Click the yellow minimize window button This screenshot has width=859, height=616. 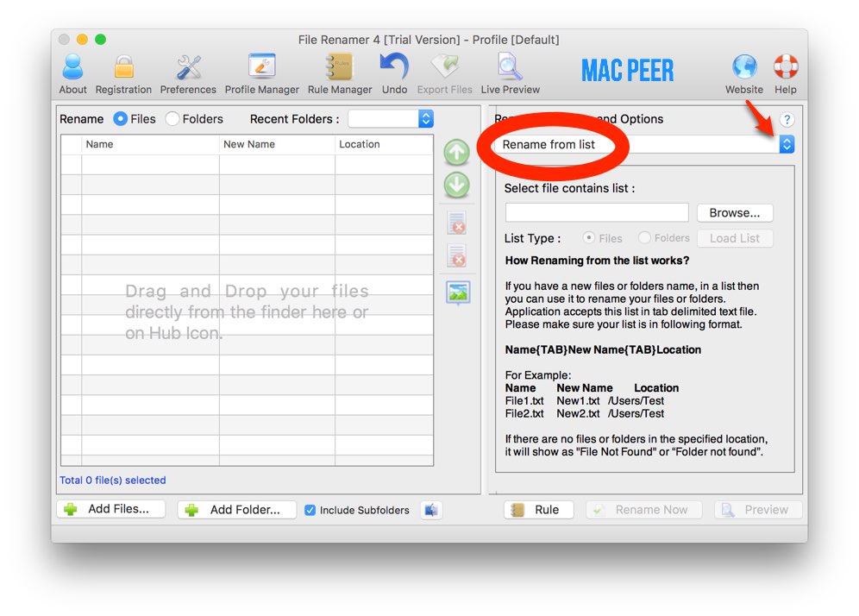pyautogui.click(x=82, y=40)
